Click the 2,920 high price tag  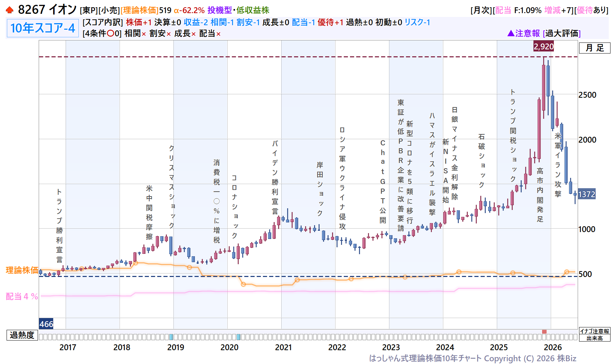click(543, 46)
